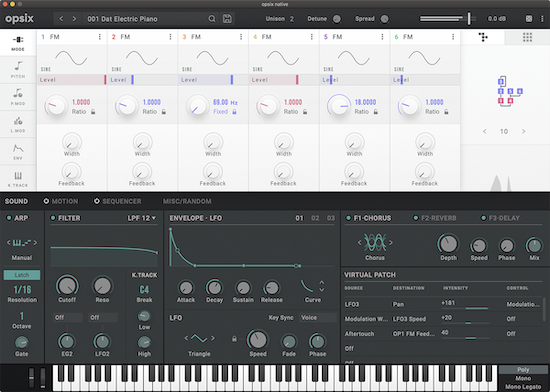The width and height of the screenshot is (550, 392).
Task: Toggle the F2-REVERB effect on/off
Action: (x=416, y=218)
